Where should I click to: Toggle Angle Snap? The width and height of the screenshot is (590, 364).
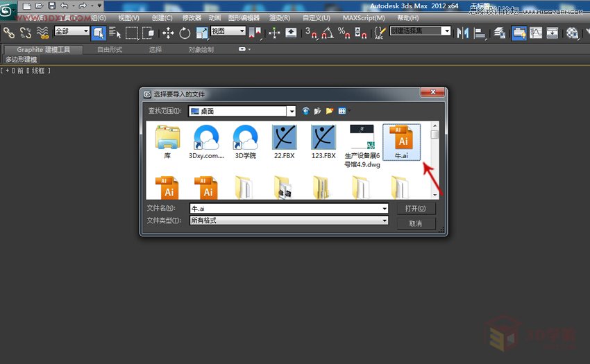(x=328, y=33)
